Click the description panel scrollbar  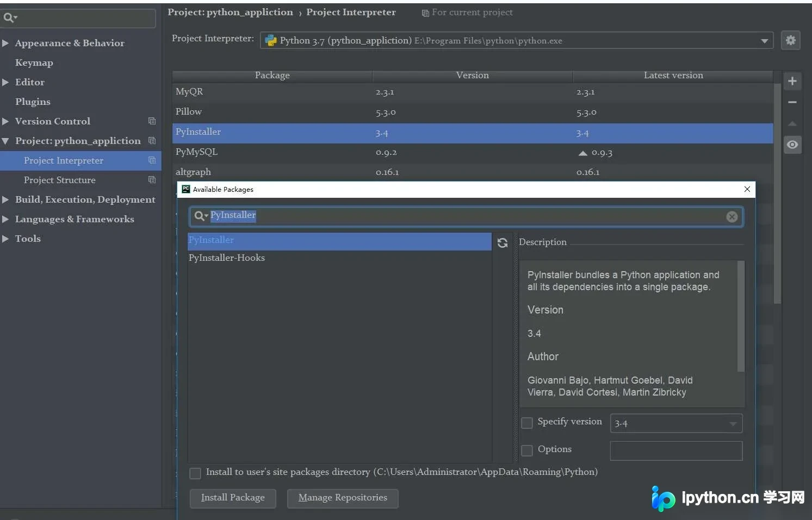(740, 316)
